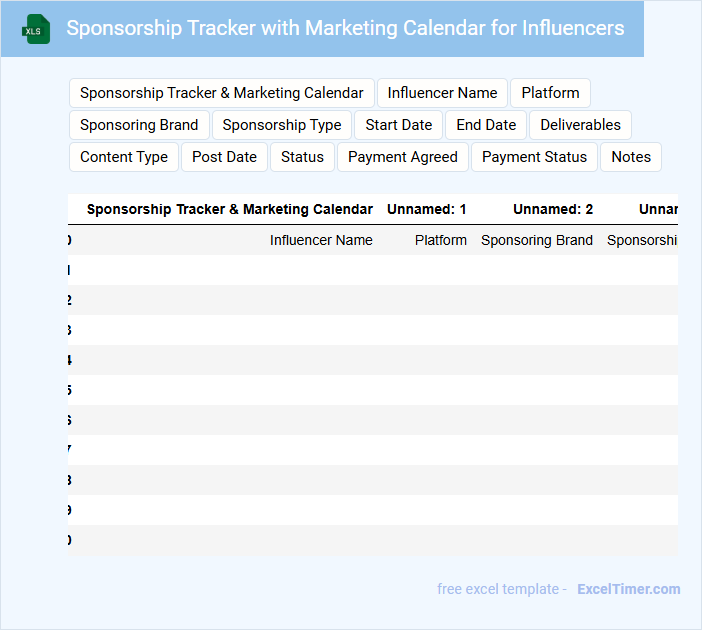
Task: Click the Sponsorship Tracker & Marketing Calendar tag
Action: pyautogui.click(x=221, y=93)
